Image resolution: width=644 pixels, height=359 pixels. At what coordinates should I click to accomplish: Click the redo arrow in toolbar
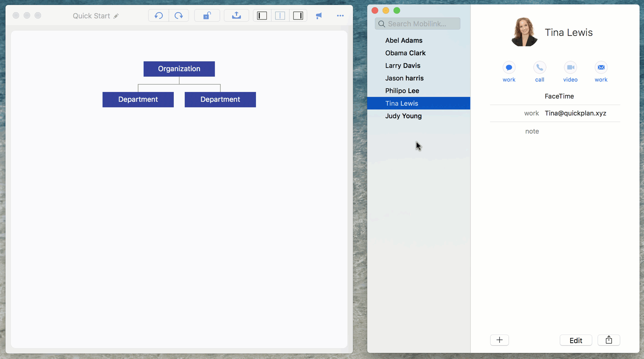click(x=179, y=16)
